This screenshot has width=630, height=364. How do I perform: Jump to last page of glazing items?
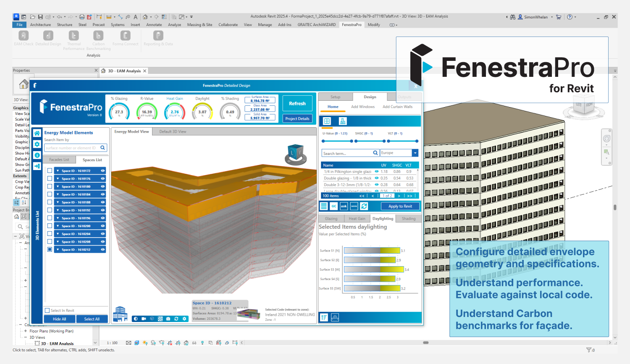[409, 196]
